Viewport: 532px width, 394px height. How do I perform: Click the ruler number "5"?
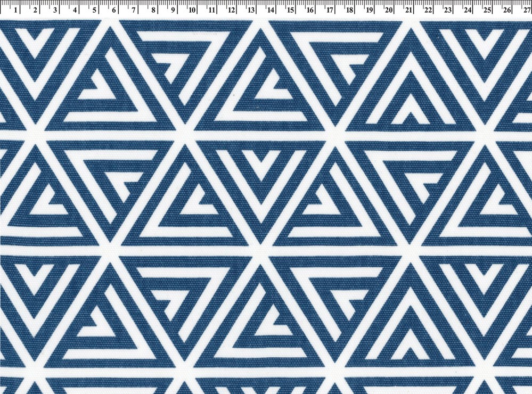pyautogui.click(x=94, y=10)
